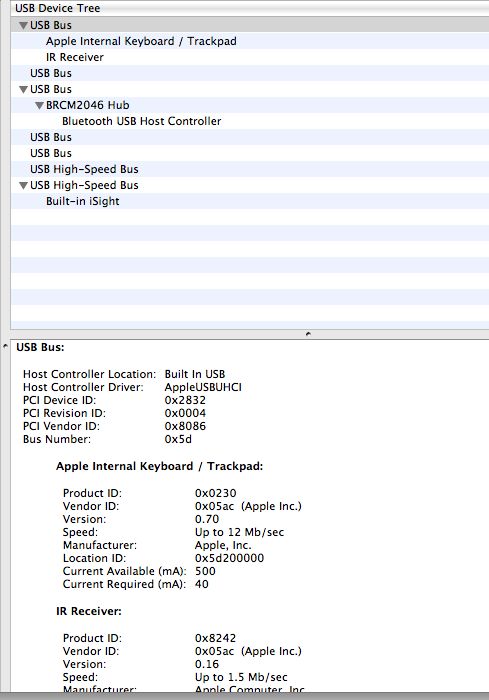
Task: Click the Bus Number value "0x5d"
Action: click(178, 439)
